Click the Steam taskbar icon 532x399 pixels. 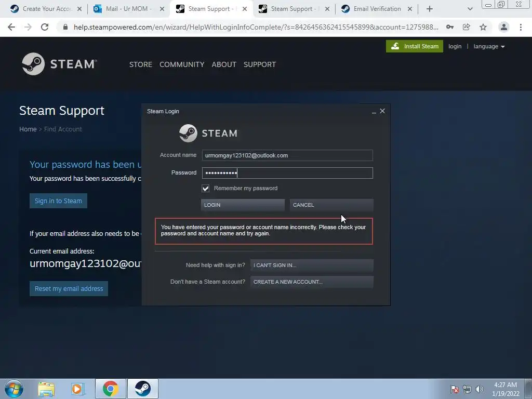(143, 389)
